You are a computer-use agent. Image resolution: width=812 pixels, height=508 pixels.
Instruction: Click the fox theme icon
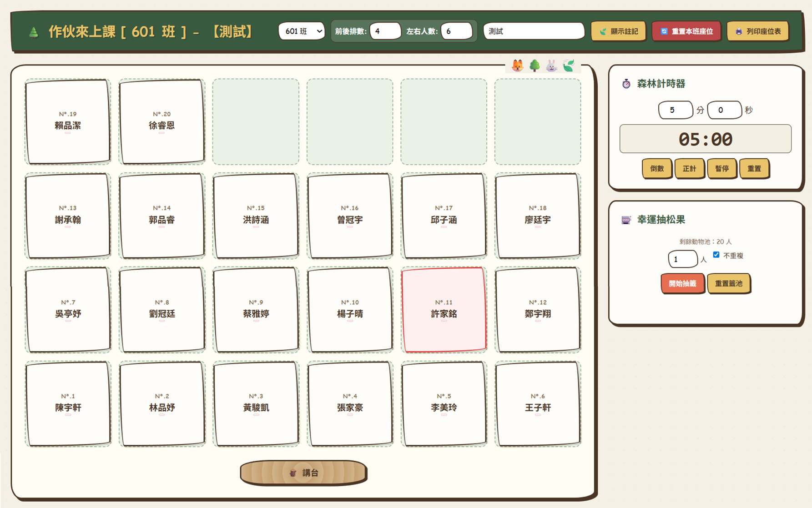coord(517,66)
